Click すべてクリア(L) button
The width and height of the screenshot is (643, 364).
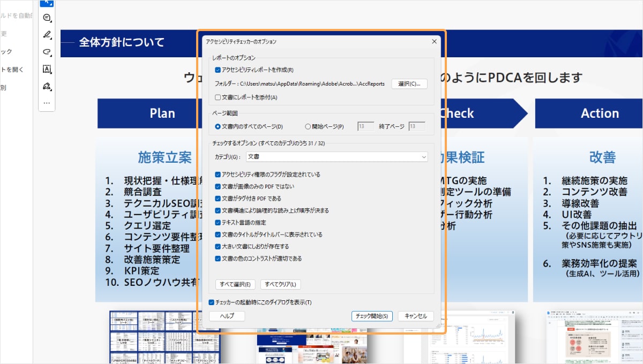coord(281,284)
